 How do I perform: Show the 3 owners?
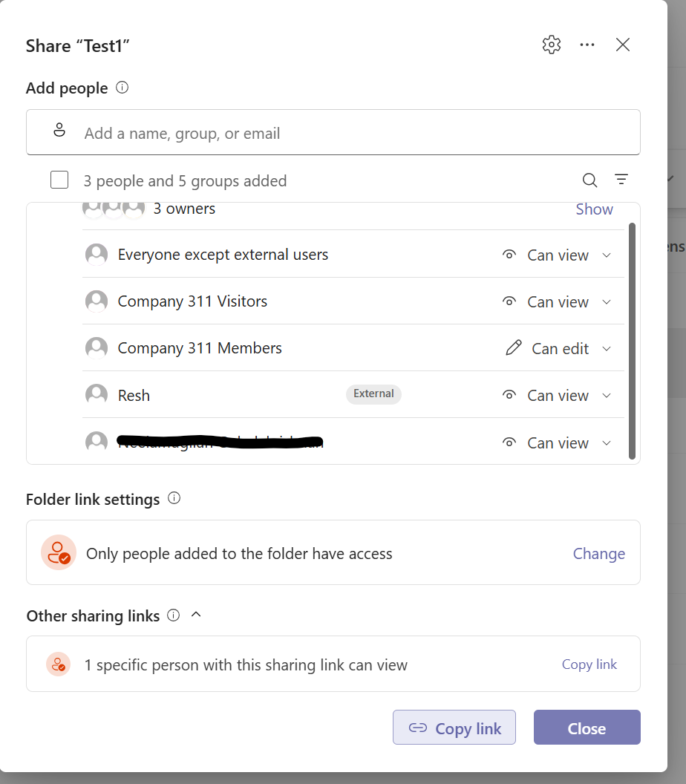tap(594, 209)
